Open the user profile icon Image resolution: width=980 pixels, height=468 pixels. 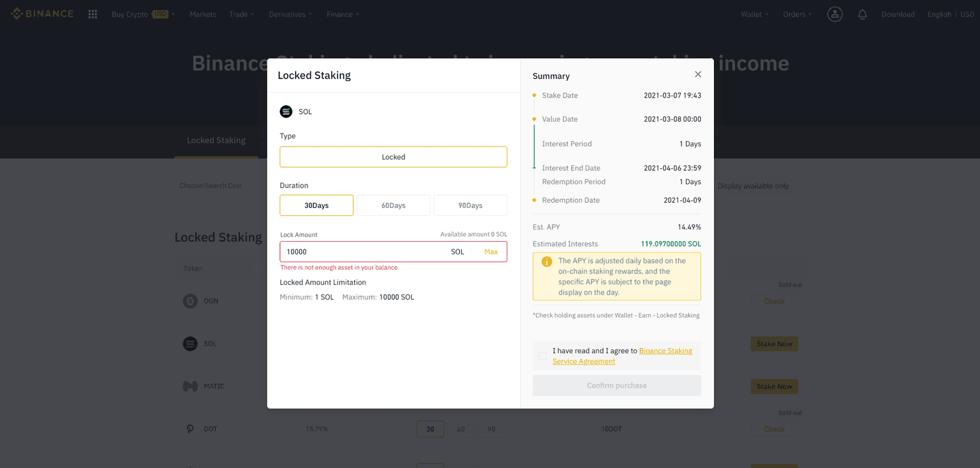[x=835, y=14]
